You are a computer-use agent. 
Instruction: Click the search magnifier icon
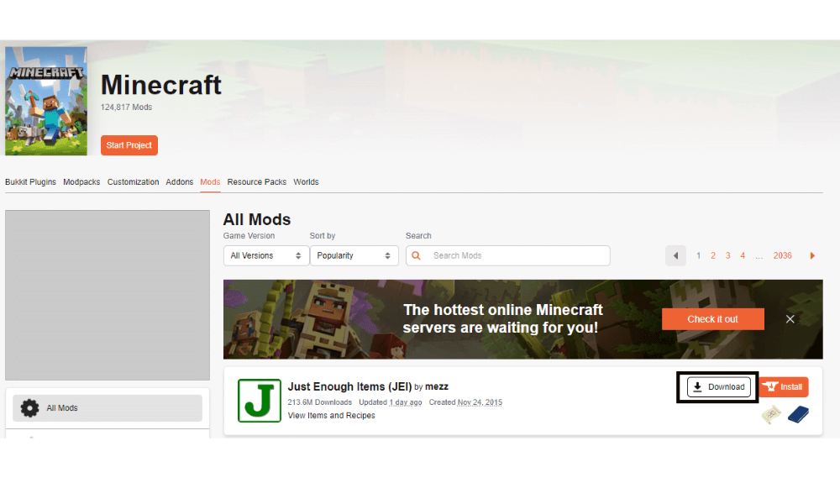coord(415,255)
